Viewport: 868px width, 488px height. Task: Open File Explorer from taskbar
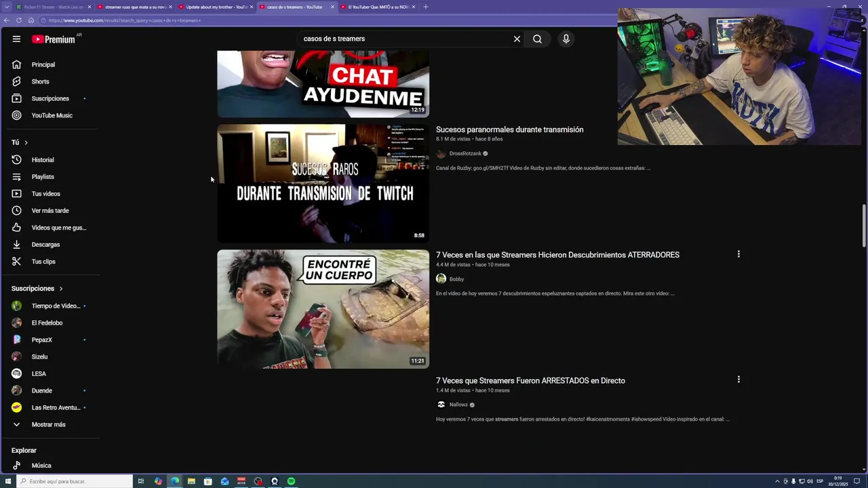191,481
